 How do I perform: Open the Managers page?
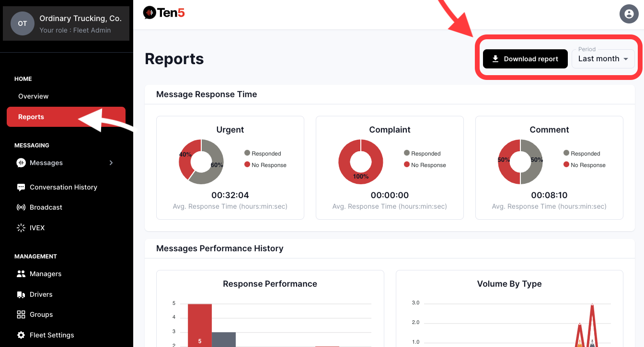[46, 274]
